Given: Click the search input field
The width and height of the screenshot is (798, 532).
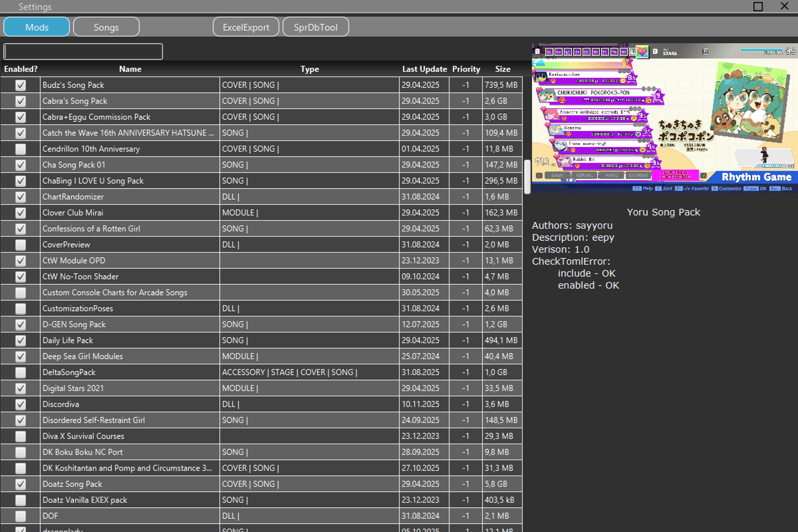Looking at the screenshot, I should pyautogui.click(x=83, y=51).
